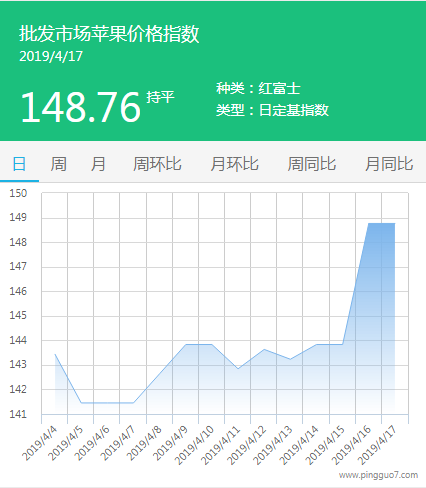Click the x-axis label 2019/4/17

[377, 445]
